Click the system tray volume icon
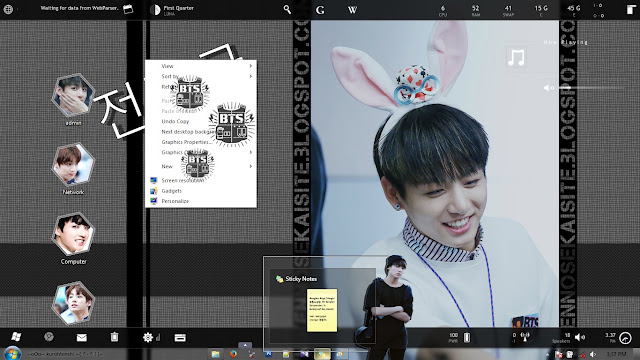This screenshot has height=360, width=640. click(x=593, y=354)
